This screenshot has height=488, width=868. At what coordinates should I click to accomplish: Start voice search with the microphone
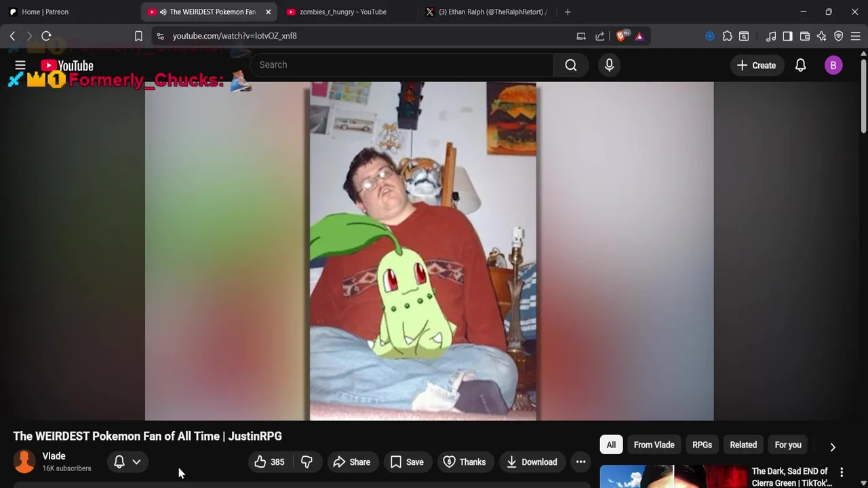click(x=609, y=65)
